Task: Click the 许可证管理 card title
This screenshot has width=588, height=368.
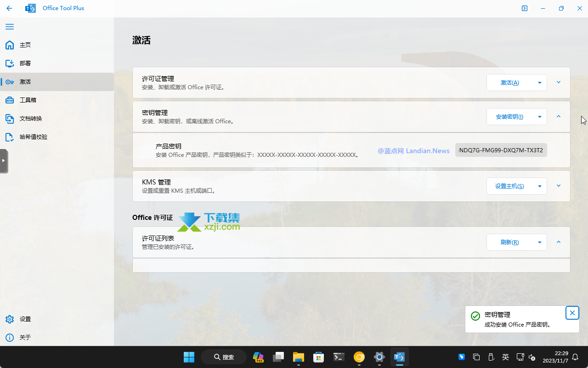Action: (158, 79)
